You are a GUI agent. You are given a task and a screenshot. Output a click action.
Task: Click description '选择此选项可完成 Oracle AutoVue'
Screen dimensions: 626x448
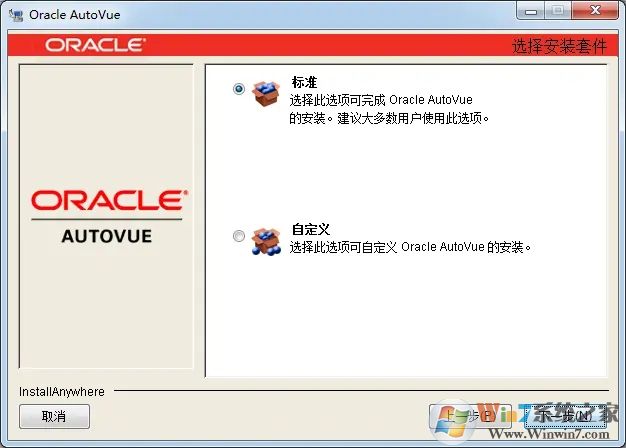[x=381, y=100]
